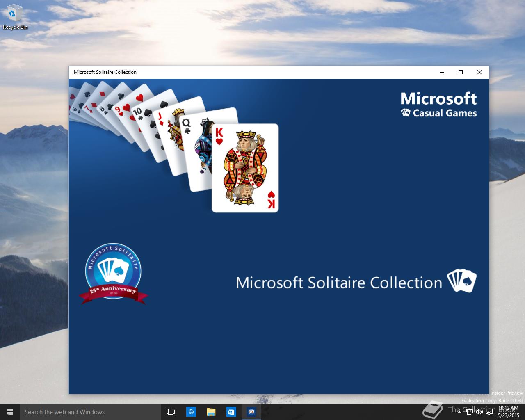Open the network status tray icon
Screen dimensions: 525x420
pyautogui.click(x=470, y=412)
